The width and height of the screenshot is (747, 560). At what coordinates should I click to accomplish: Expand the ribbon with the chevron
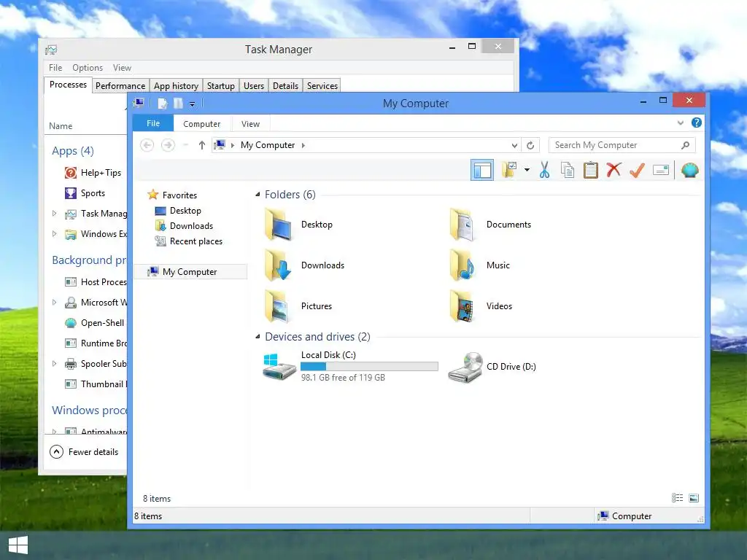pos(681,122)
